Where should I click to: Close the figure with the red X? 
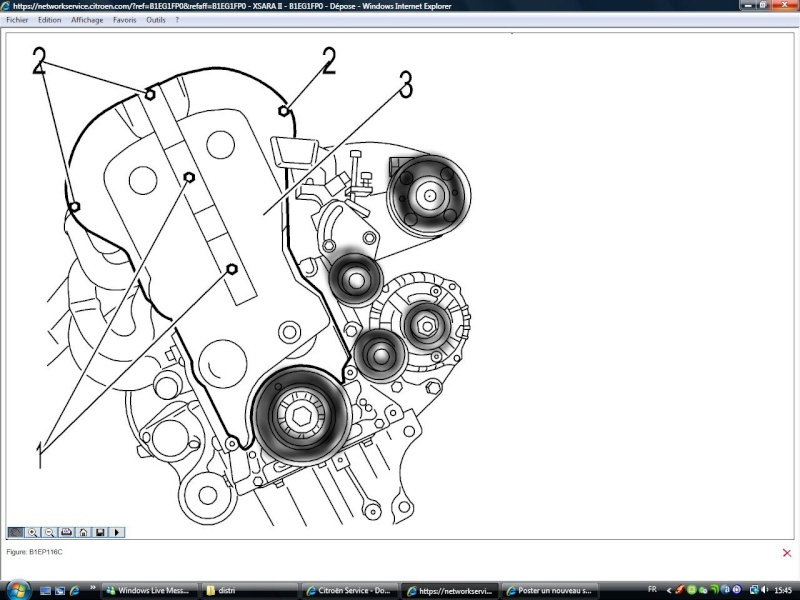point(786,552)
